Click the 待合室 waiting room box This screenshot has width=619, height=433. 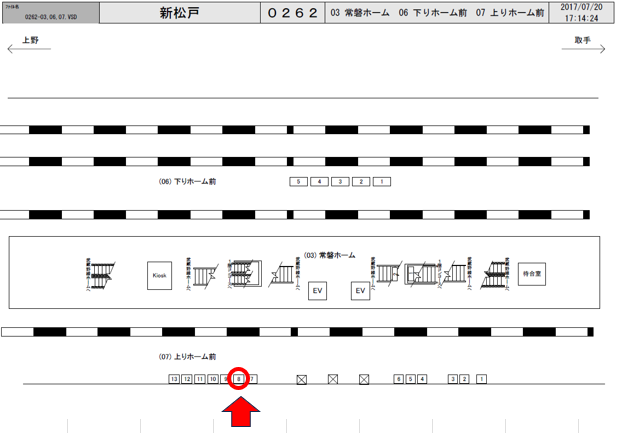click(530, 273)
